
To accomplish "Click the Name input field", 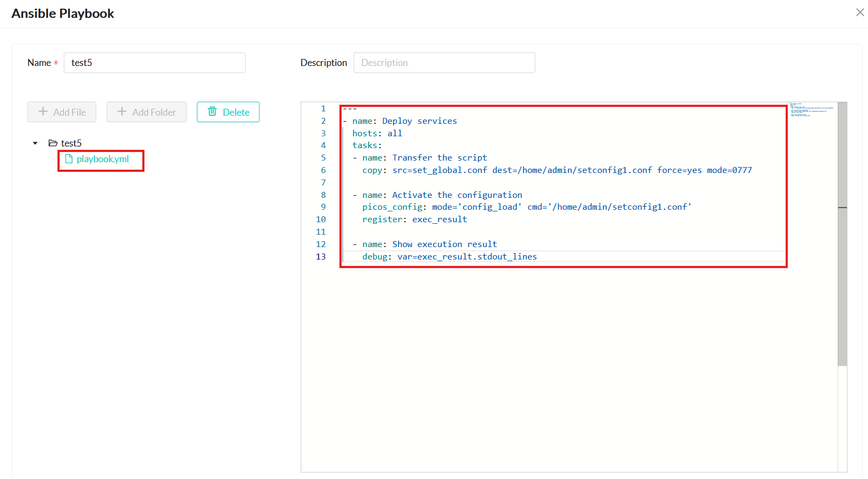I will (154, 63).
